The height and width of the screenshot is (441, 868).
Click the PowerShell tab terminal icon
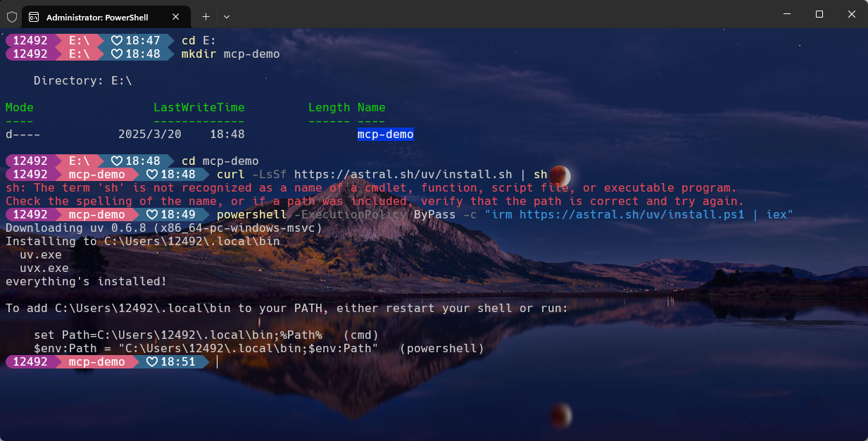(34, 16)
